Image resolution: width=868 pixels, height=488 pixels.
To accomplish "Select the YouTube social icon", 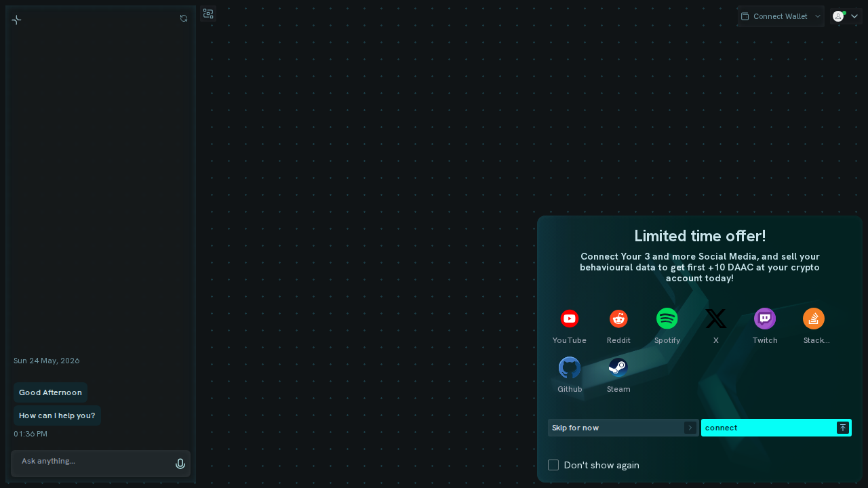I will tap(570, 319).
